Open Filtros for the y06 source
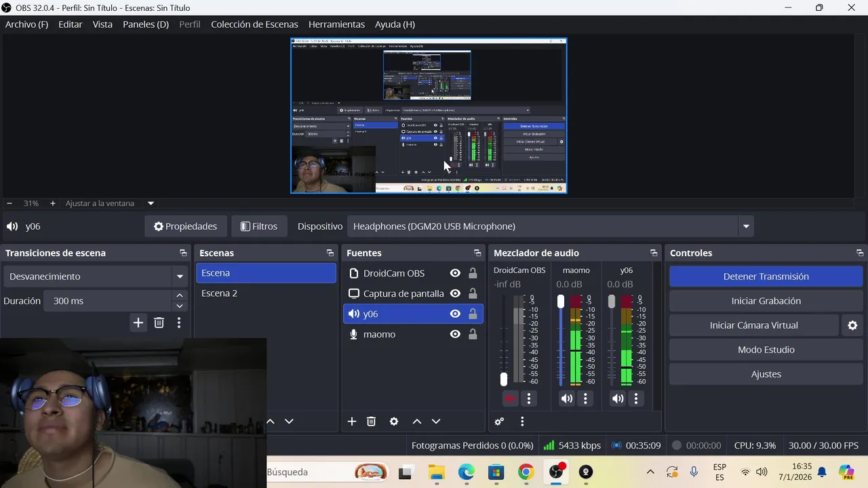This screenshot has height=488, width=868. pyautogui.click(x=259, y=226)
